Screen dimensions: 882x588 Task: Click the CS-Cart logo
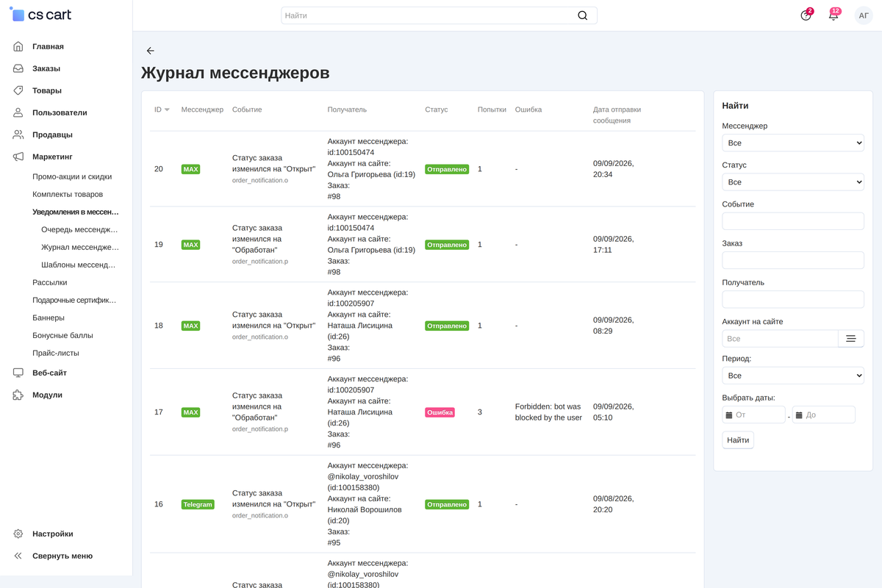tap(41, 15)
